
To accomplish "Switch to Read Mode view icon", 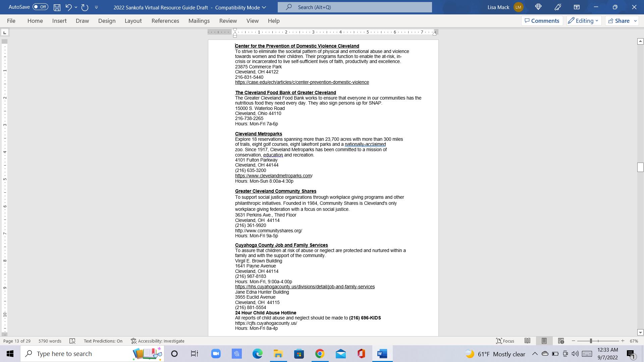I will [527, 341].
